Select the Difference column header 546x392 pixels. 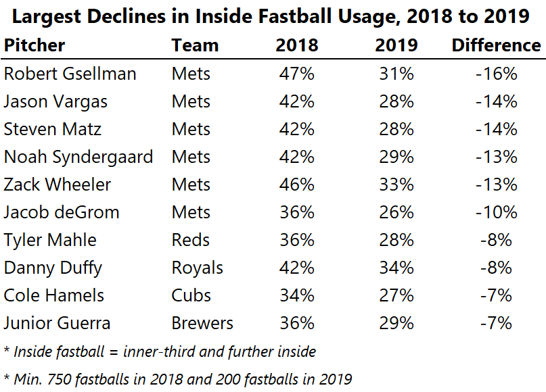pyautogui.click(x=496, y=45)
